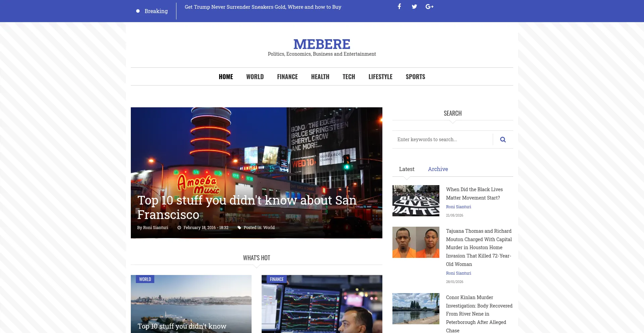The width and height of the screenshot is (644, 333).
Task: Go to the HOME menu item
Action: [226, 77]
